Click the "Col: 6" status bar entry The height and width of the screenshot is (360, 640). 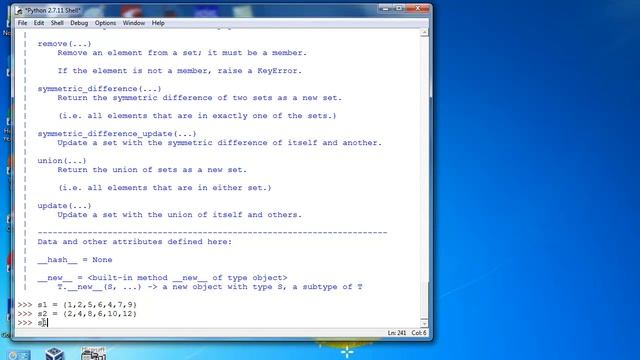[x=419, y=333]
